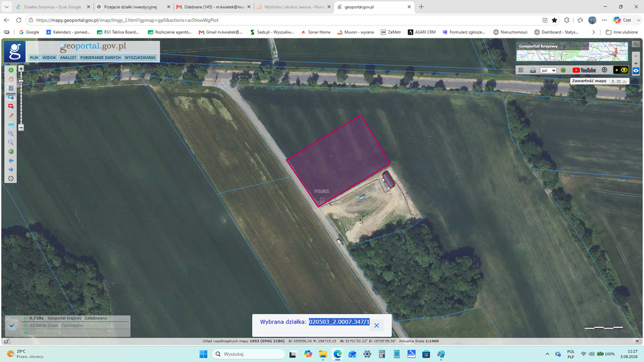Viewport: 644px width, 362px height.
Task: Open the Nieruchomosci bookmark
Action: click(510, 32)
